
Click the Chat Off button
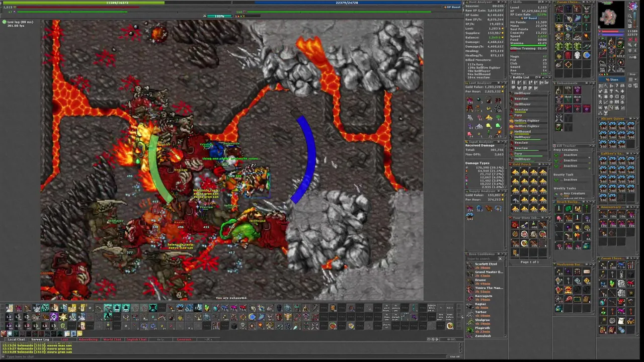pyautogui.click(x=454, y=356)
